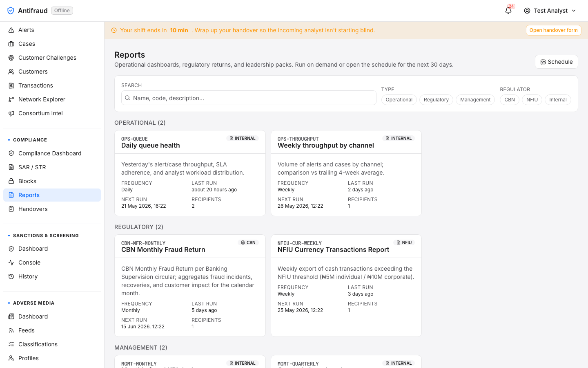The width and height of the screenshot is (588, 368).
Task: Click the Feeds RSS icon
Action: point(11,330)
